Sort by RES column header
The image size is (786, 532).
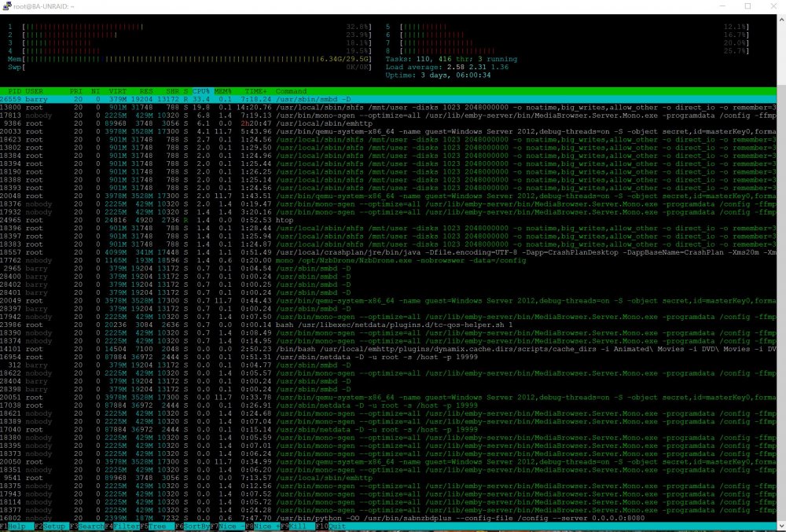146,91
